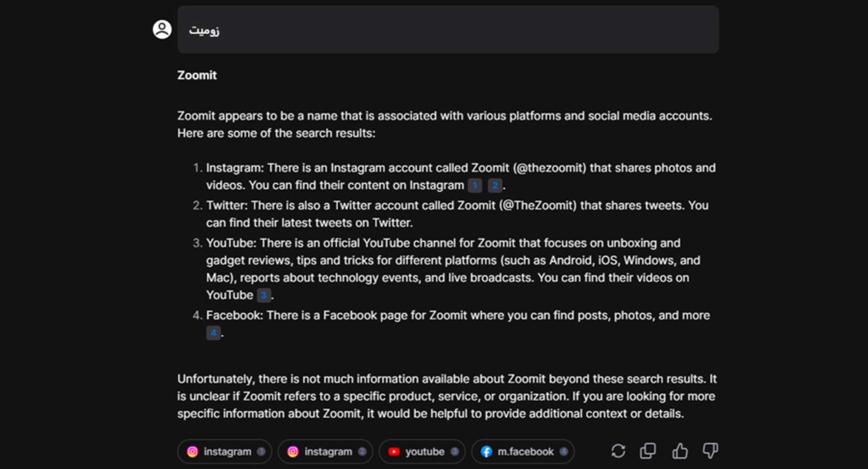Click the user avatar icon
Screen dimensions: 868x469
click(x=162, y=30)
